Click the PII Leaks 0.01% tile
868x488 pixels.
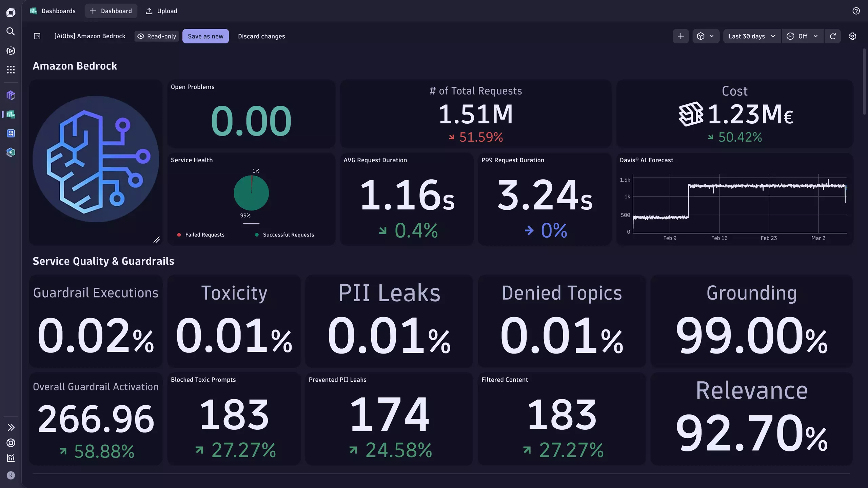click(389, 321)
